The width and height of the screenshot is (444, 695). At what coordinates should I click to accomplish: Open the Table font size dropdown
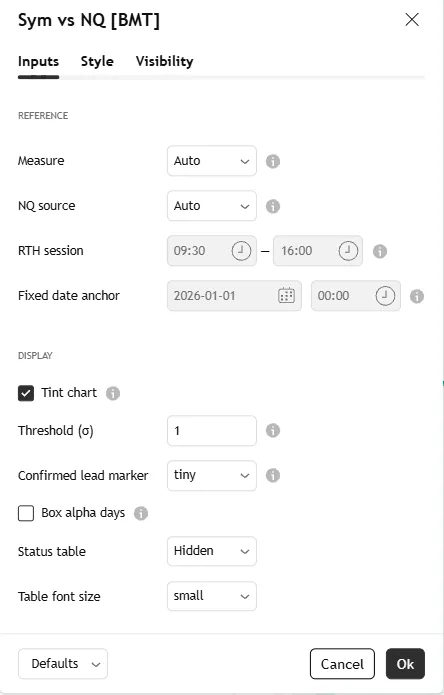[212, 596]
